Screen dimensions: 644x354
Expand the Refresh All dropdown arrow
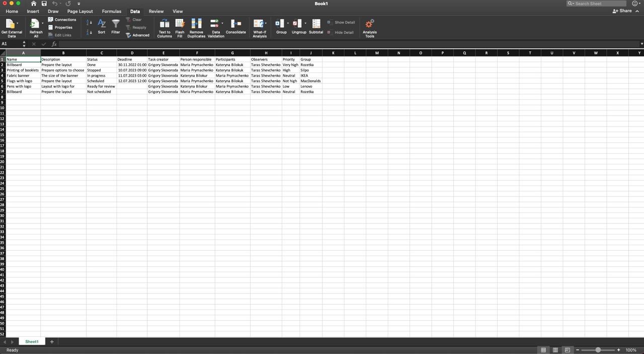43,23
